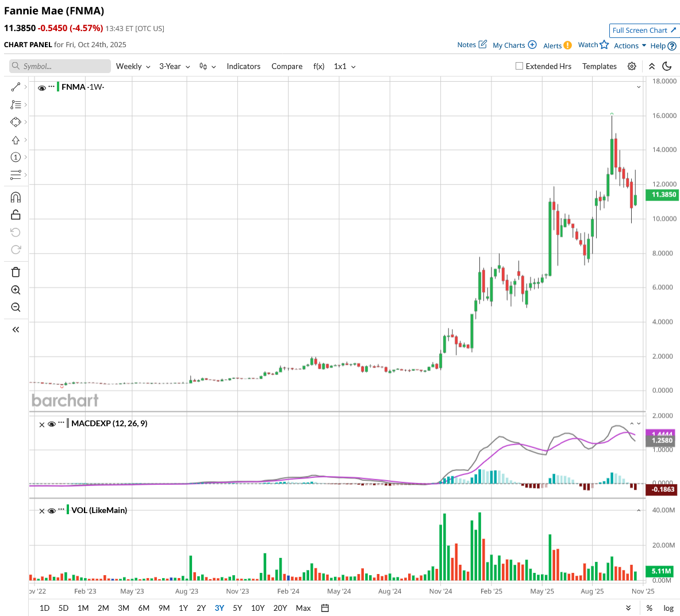
Task: Open the Templates menu
Action: [x=599, y=66]
